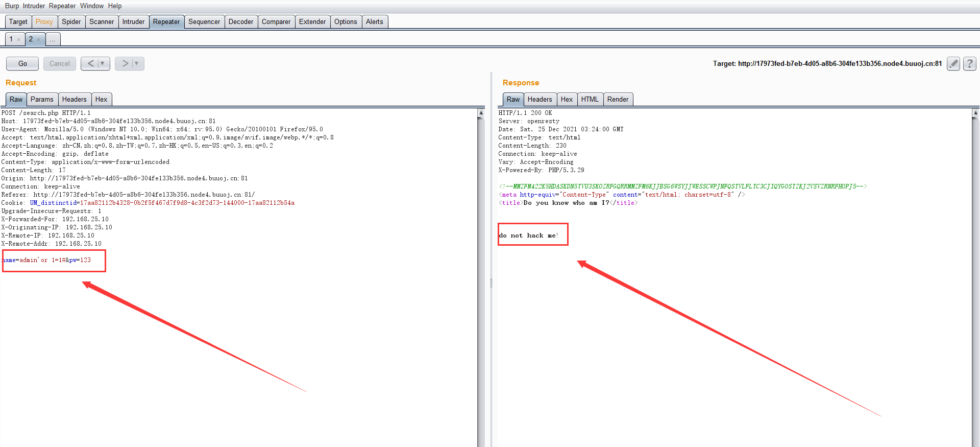Click the Go button

coord(22,63)
